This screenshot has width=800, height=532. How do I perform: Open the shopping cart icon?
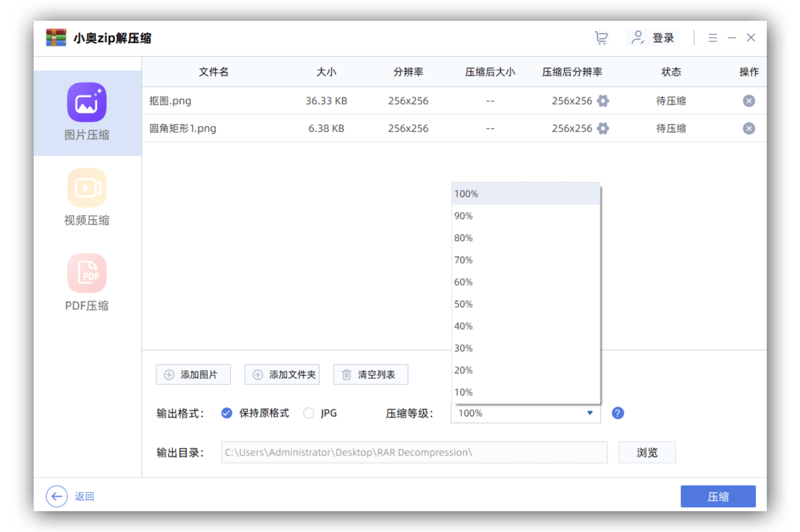point(601,38)
